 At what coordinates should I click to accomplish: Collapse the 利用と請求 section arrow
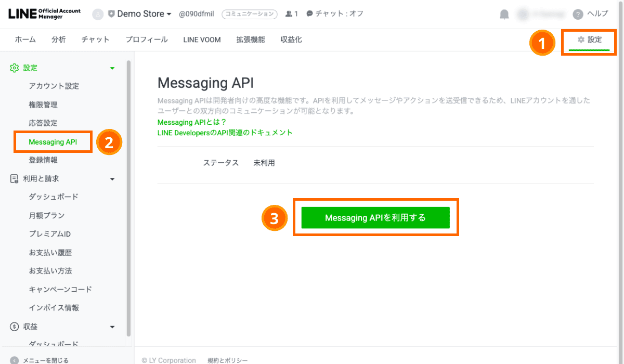click(x=112, y=179)
